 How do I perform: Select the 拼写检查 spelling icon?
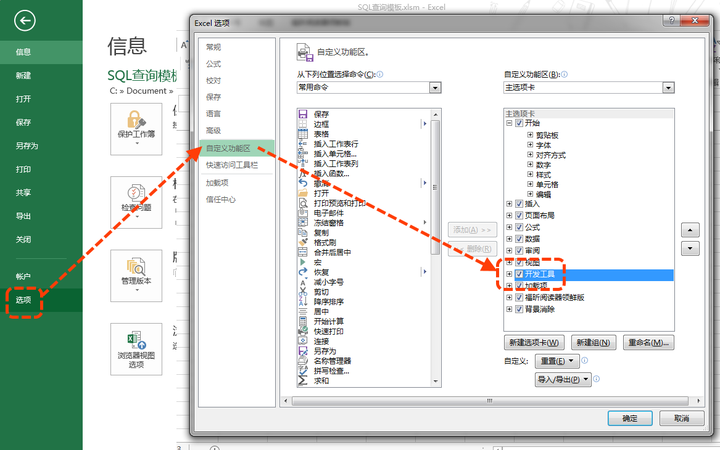click(x=303, y=371)
